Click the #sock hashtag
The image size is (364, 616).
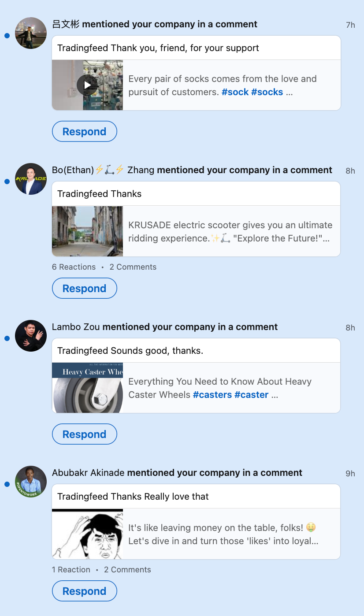coord(235,92)
